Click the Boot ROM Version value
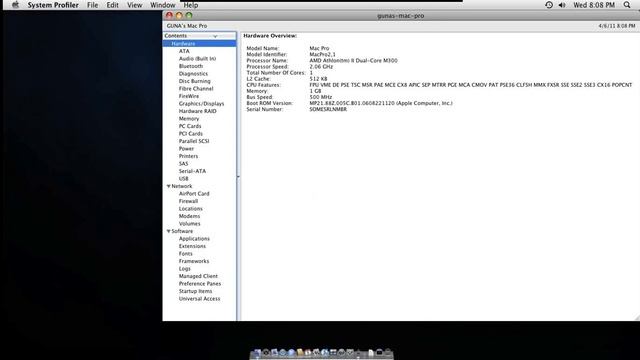640x360 pixels. (381, 103)
